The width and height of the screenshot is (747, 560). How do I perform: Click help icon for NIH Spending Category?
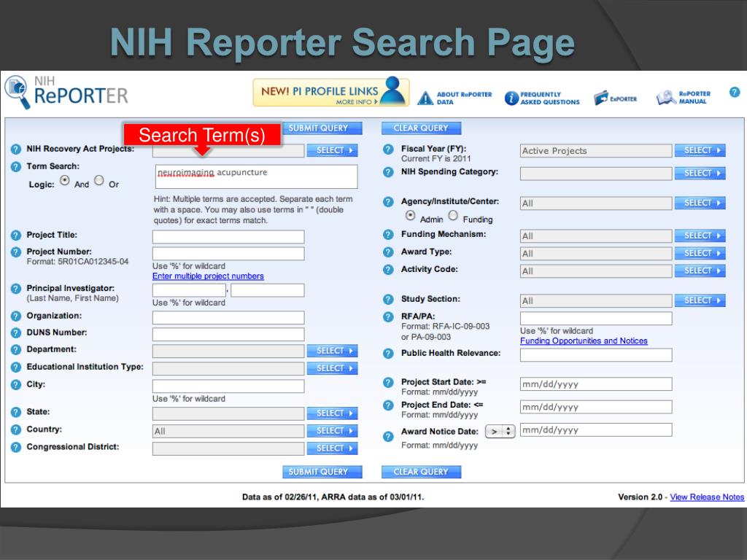388,172
